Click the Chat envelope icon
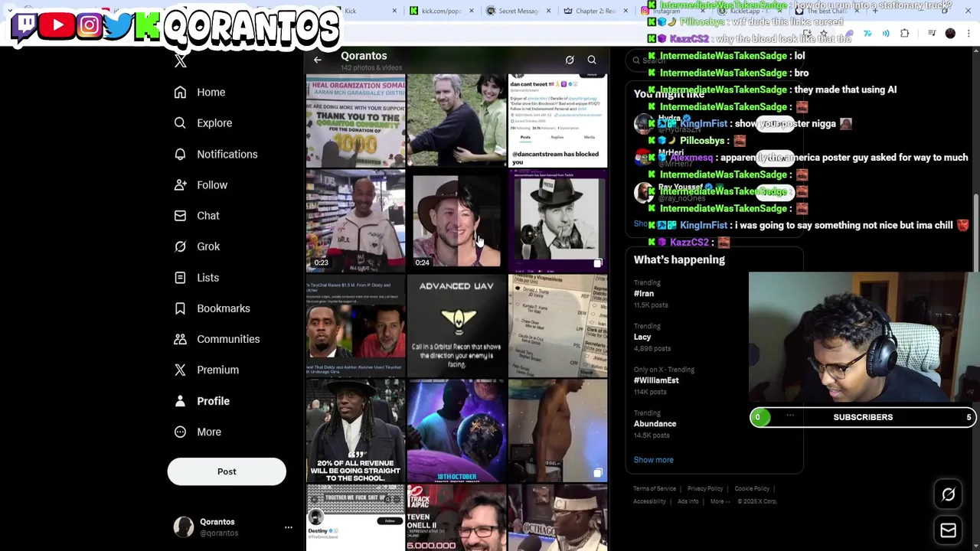Viewport: 980px width, 551px height. tap(180, 216)
